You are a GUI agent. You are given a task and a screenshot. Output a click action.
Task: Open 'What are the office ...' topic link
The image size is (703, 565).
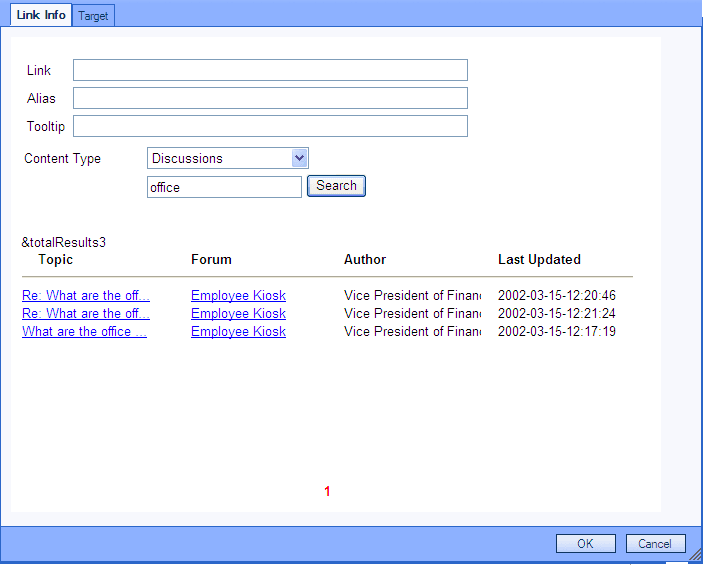(84, 331)
